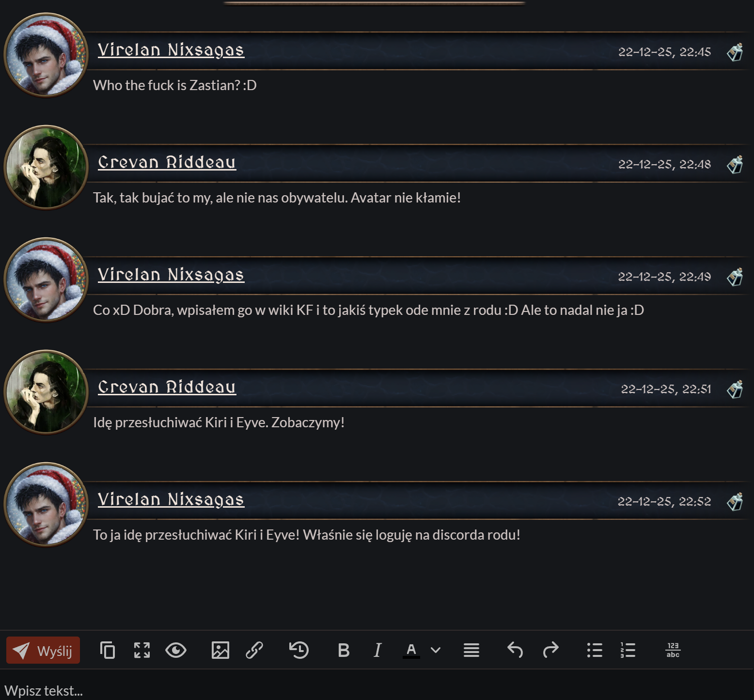This screenshot has height=700, width=754.
Task: Click the Wyślij send button
Action: [43, 650]
